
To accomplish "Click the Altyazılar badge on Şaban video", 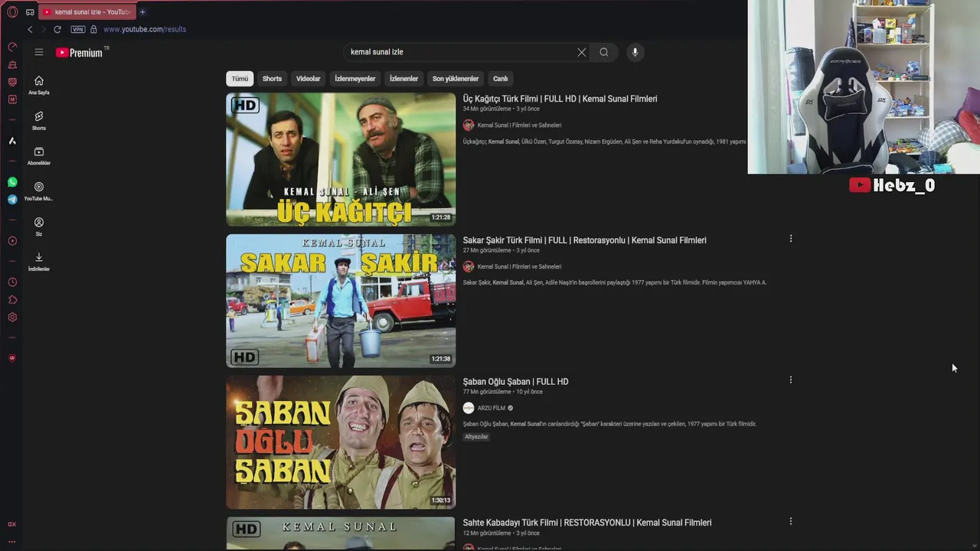I will [476, 437].
